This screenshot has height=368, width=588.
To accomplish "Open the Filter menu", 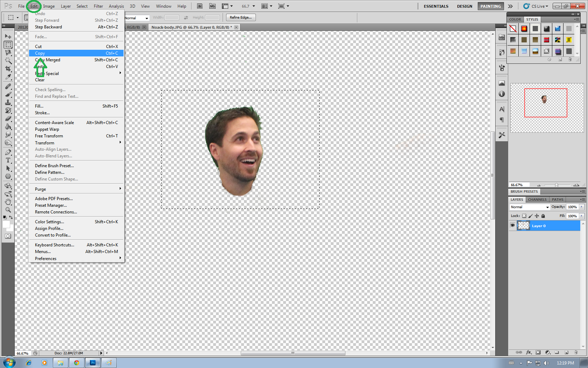I will [x=98, y=6].
